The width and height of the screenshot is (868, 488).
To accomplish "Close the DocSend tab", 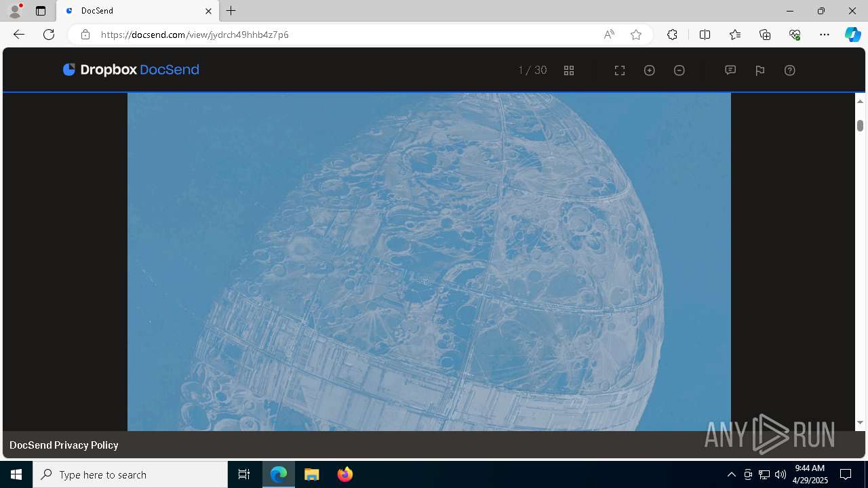I will [209, 11].
